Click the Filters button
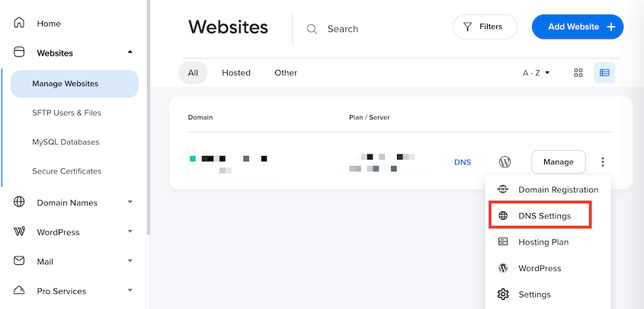 tap(485, 27)
